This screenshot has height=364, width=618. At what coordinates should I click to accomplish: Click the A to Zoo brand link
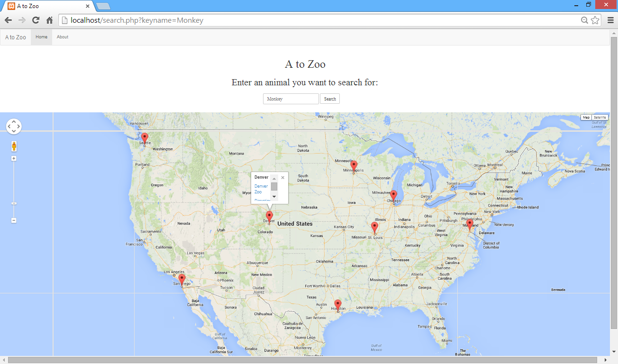point(16,37)
